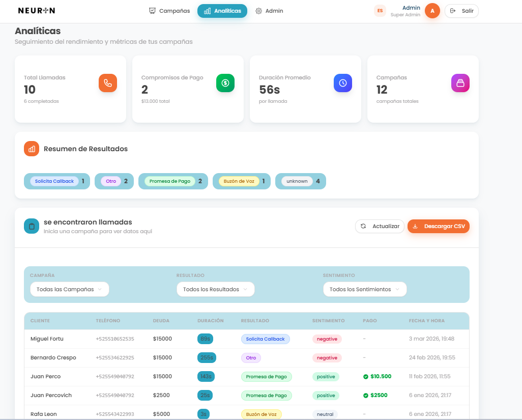Click the NEURON logo
The height and width of the screenshot is (420, 522).
point(36,10)
